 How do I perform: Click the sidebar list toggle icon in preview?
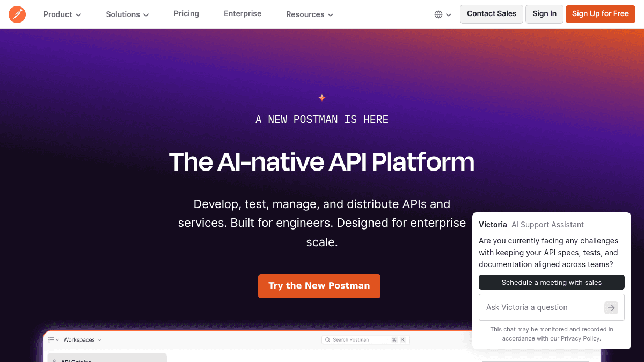coord(54,340)
